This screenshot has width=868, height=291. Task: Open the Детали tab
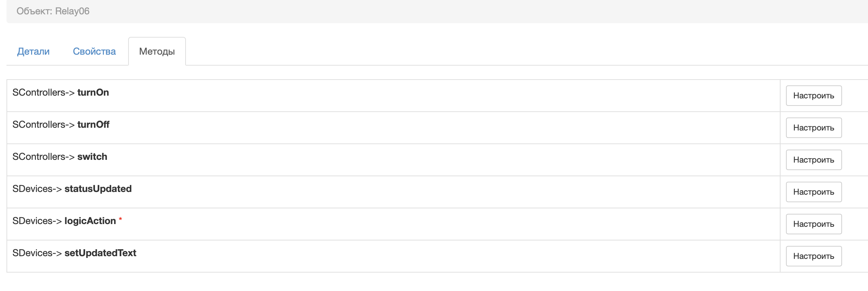tap(33, 51)
